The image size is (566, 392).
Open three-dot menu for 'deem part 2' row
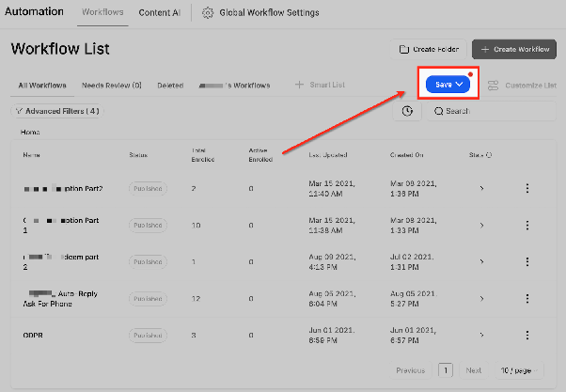(527, 261)
